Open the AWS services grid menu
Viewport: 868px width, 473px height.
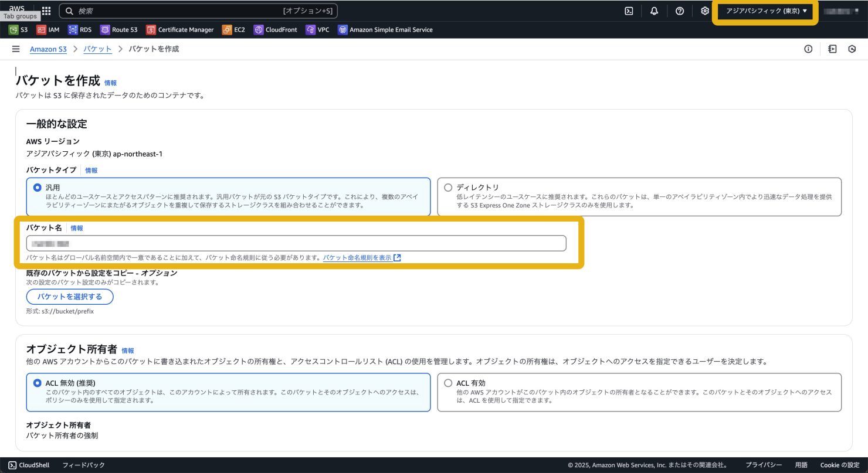(46, 11)
